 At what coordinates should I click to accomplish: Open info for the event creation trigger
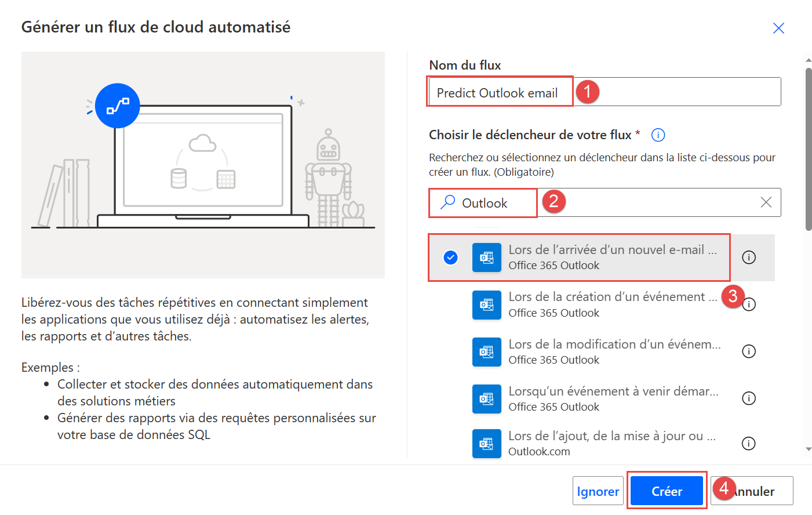pos(749,304)
